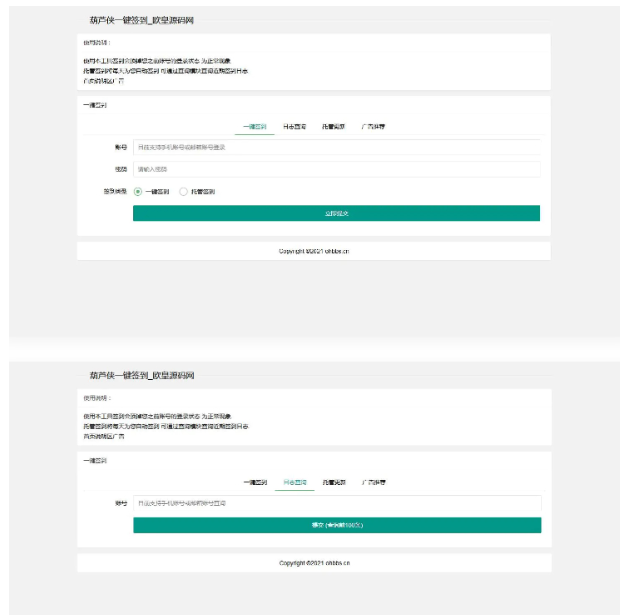
Task: Open the 日志查询 tab in the upper form
Action: tap(294, 128)
